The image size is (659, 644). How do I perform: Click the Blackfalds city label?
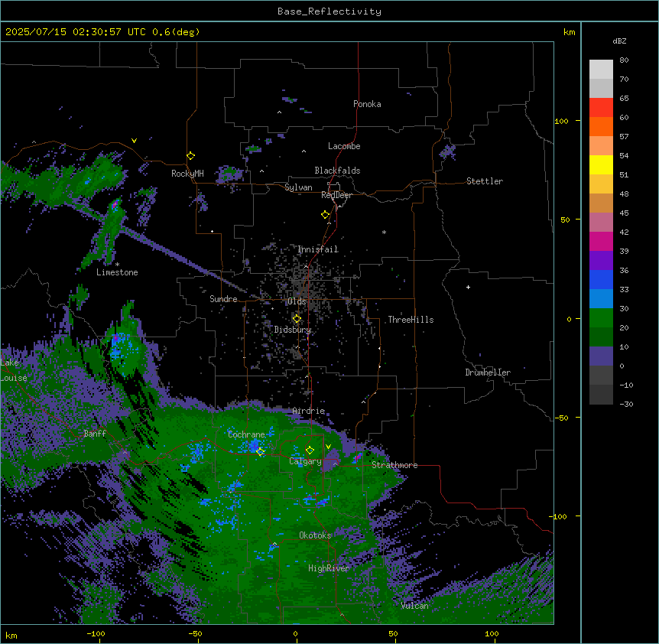point(337,171)
